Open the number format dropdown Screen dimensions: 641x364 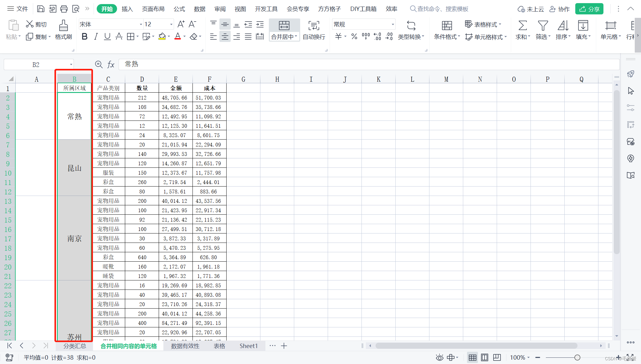click(392, 24)
